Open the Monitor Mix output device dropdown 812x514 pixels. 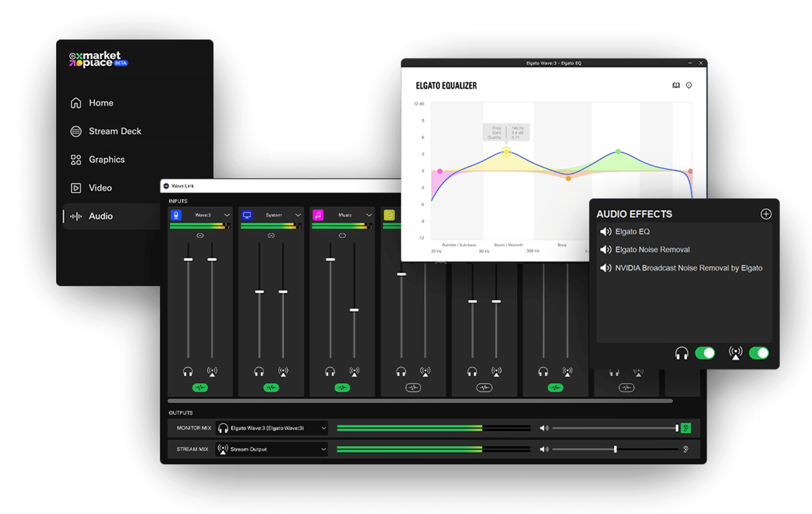323,428
